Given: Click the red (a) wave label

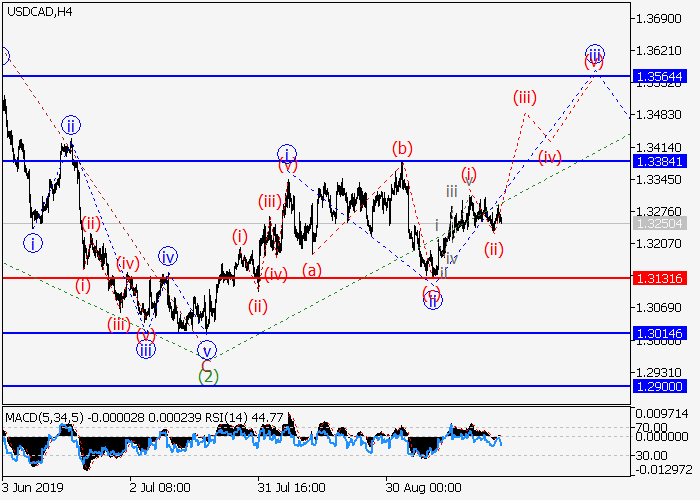Looking at the screenshot, I should pyautogui.click(x=312, y=270).
